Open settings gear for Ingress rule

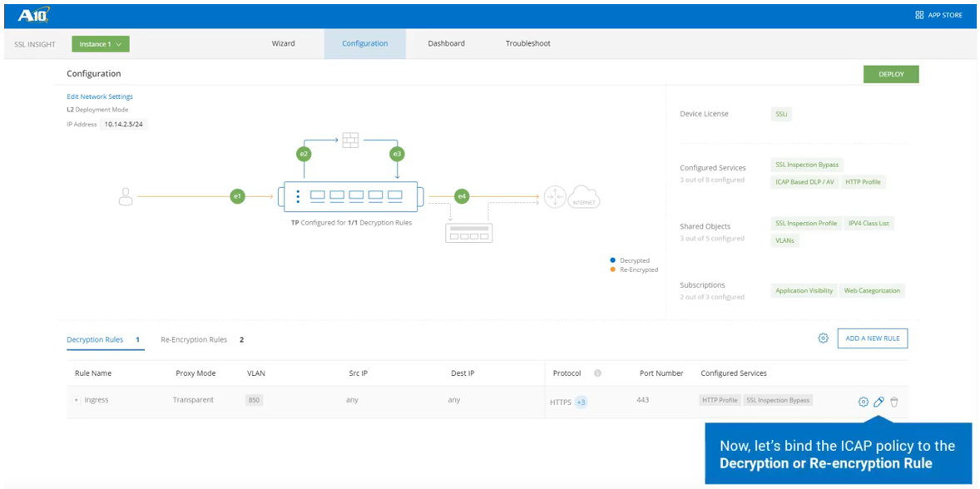pyautogui.click(x=864, y=402)
